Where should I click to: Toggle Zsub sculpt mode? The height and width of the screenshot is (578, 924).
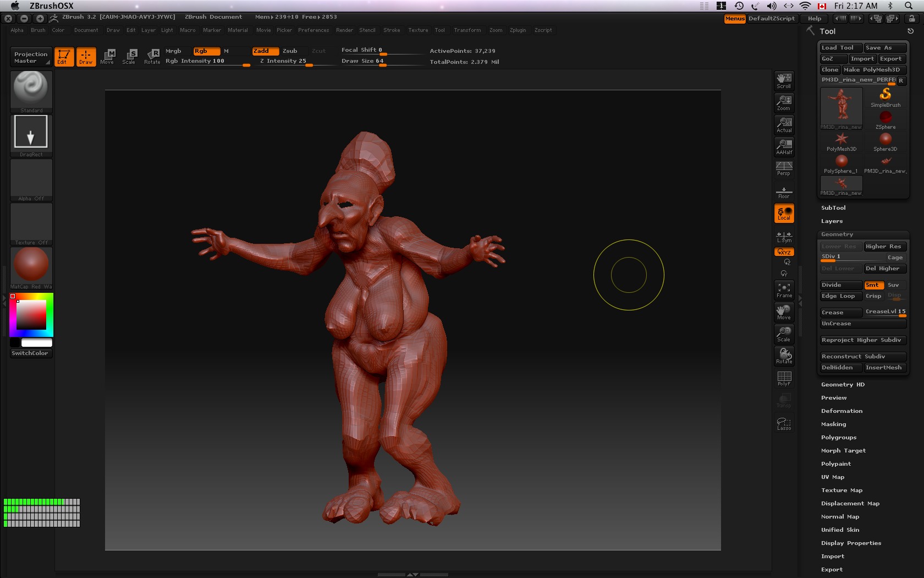(294, 51)
